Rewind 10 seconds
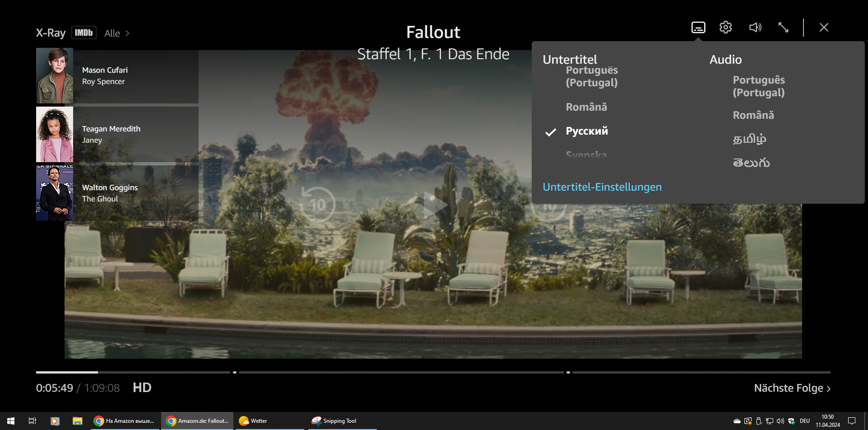 (318, 205)
